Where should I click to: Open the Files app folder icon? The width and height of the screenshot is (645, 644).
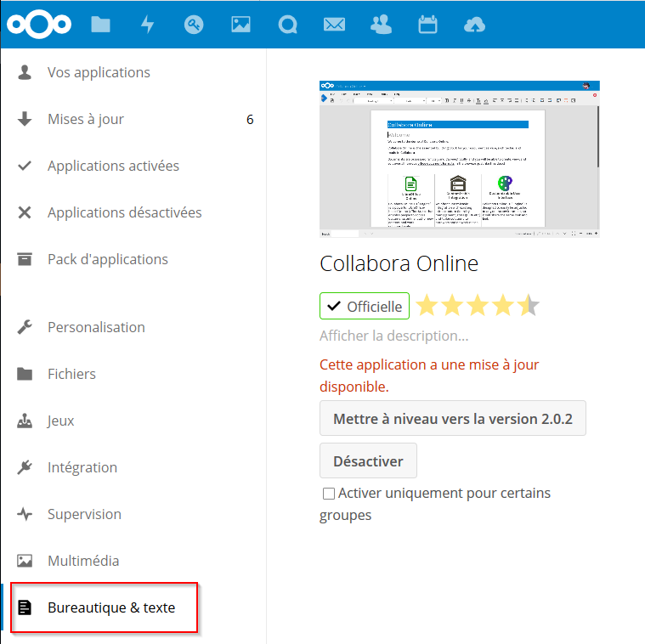click(x=100, y=25)
